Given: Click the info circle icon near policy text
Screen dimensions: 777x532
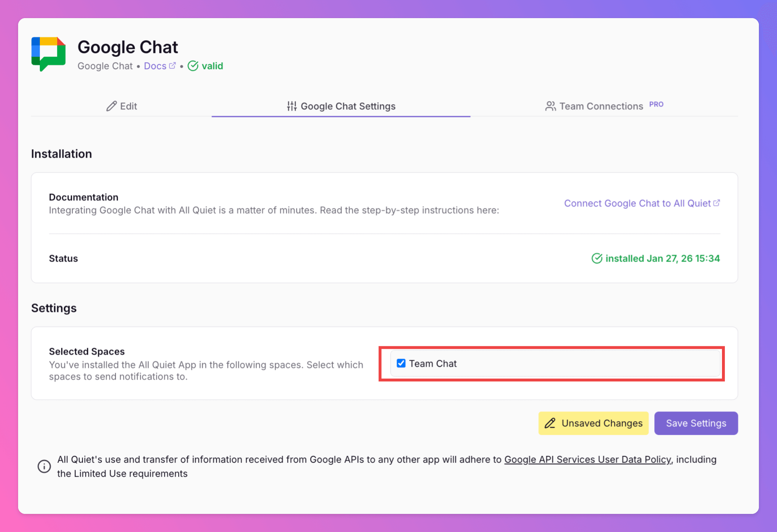Looking at the screenshot, I should coord(44,466).
